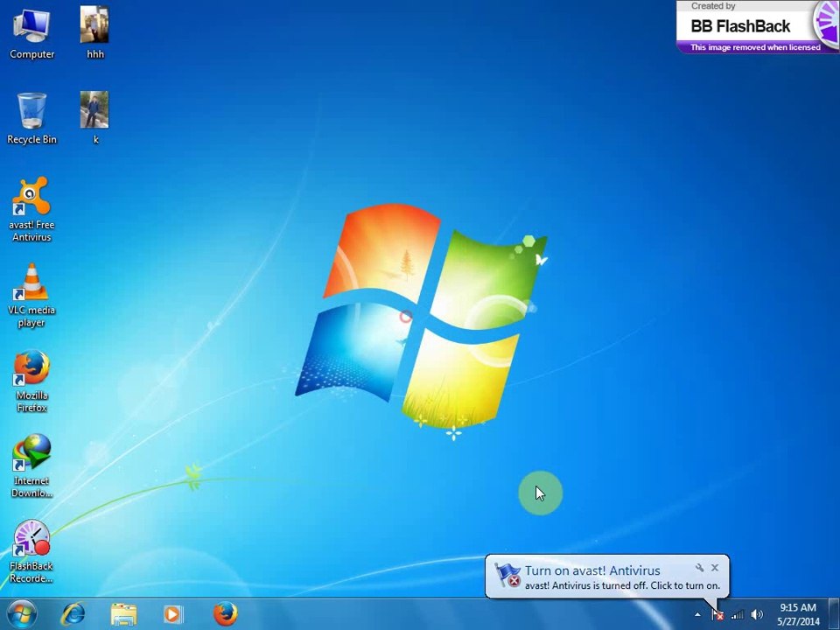Open the volume speaker tray icon

point(756,614)
